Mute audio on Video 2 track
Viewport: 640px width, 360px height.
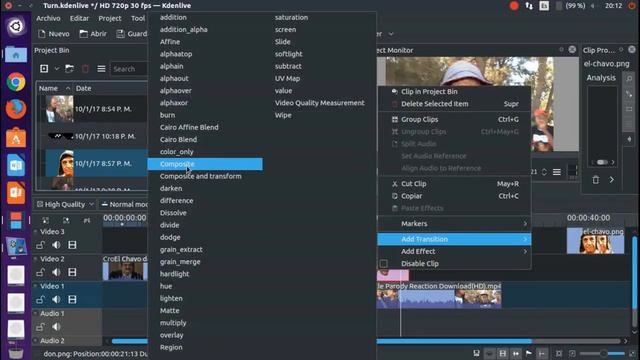[x=56, y=272]
